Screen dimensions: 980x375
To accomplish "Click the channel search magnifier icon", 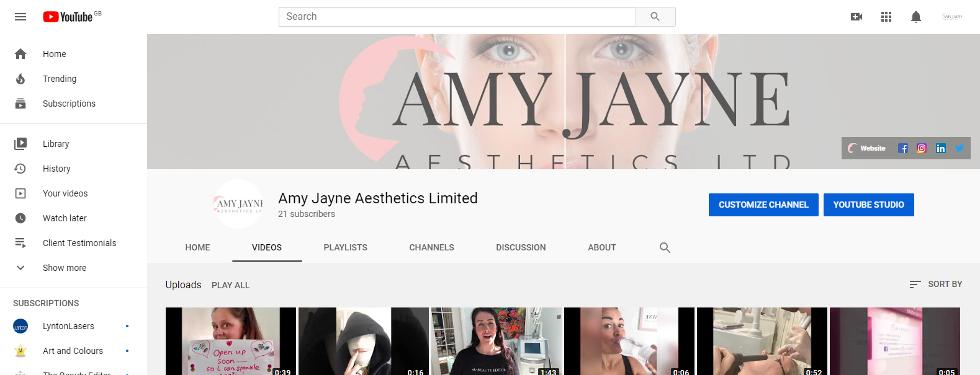I will pyautogui.click(x=665, y=247).
